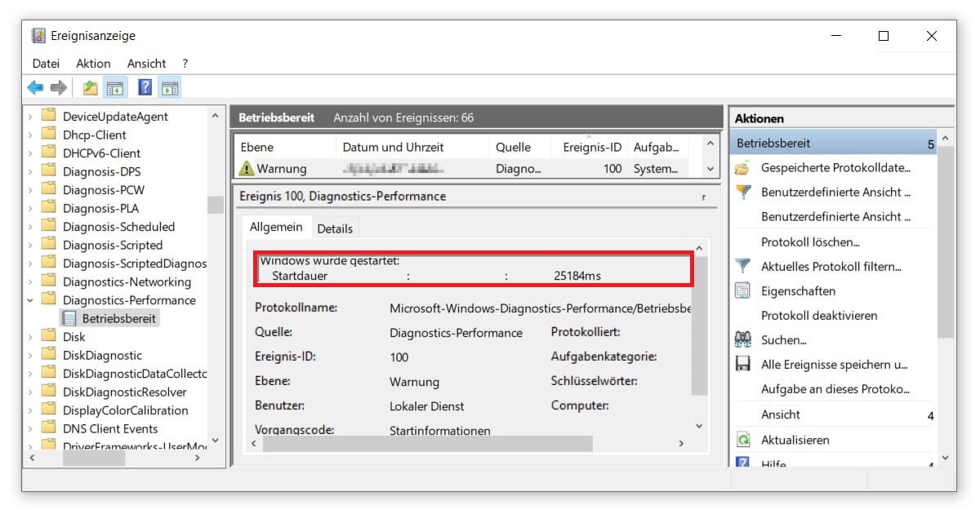
Task: Click the floppy disk save events icon
Action: coord(742,364)
